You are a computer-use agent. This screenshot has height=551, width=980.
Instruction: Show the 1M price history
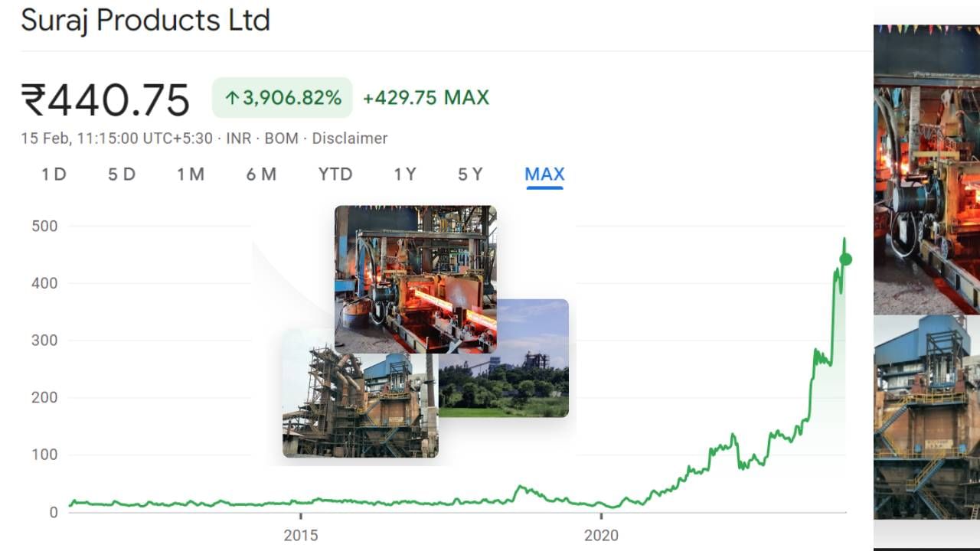191,174
